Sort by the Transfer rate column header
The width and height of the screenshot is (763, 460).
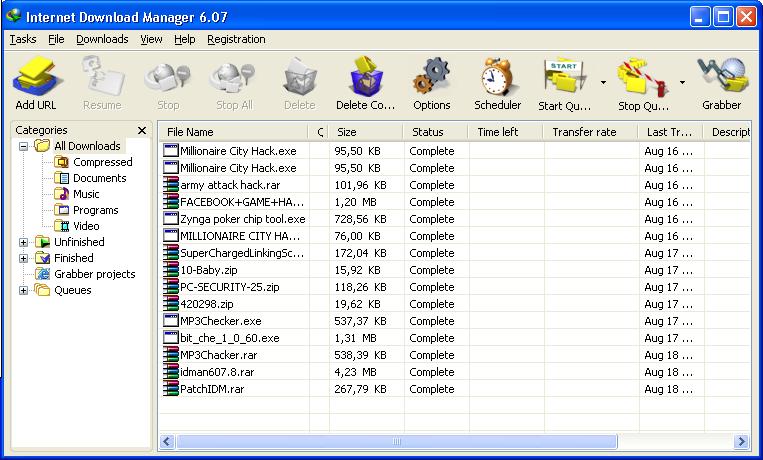pos(590,132)
